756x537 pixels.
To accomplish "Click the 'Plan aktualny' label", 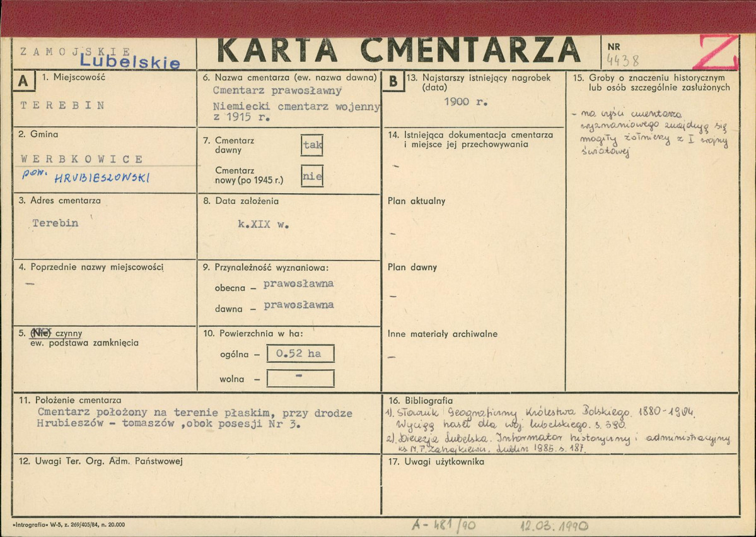I will click(x=416, y=201).
